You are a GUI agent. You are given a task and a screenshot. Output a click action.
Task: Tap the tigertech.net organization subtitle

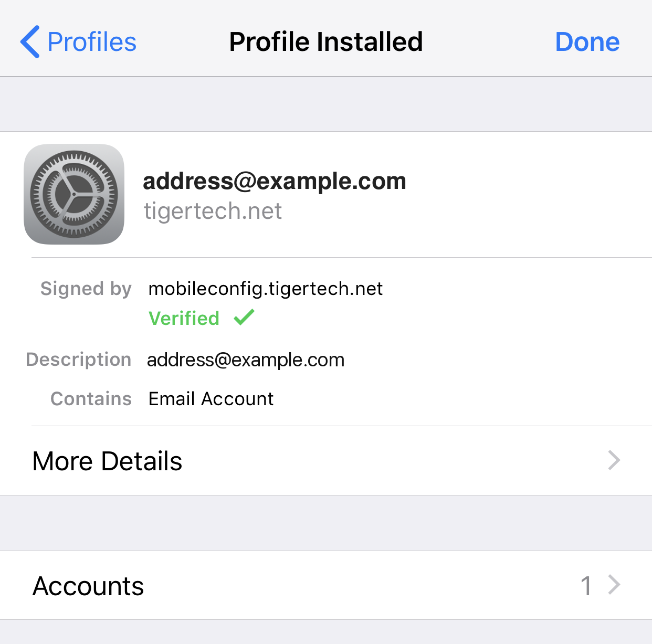tap(213, 211)
